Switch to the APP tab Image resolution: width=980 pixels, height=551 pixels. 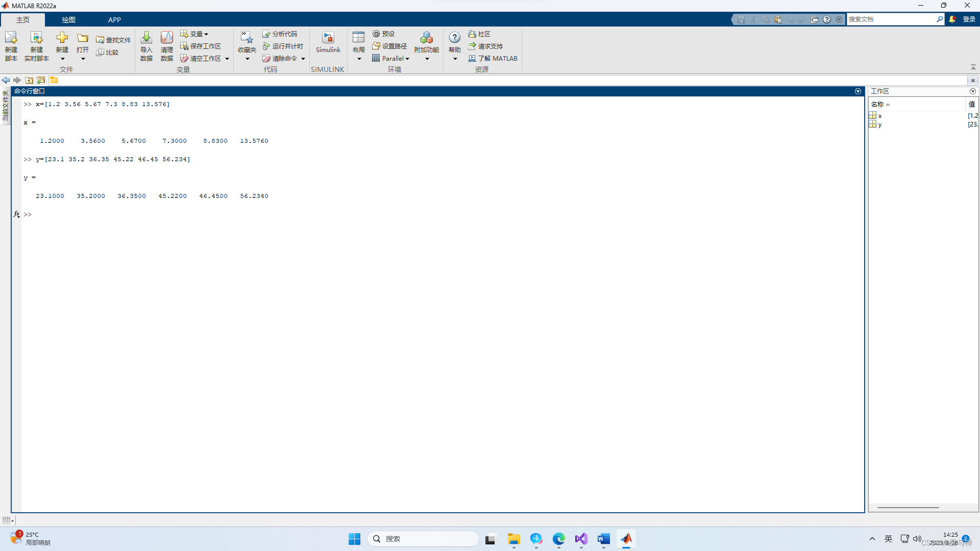click(x=114, y=20)
